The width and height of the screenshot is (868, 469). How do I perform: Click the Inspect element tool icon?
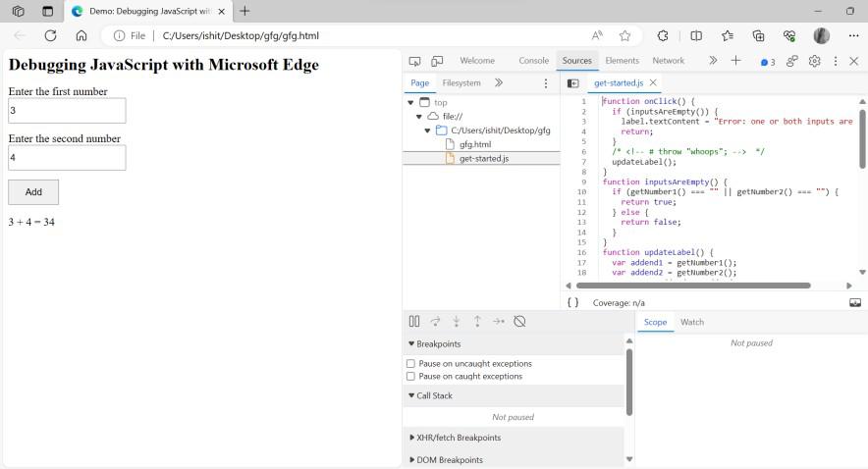tap(414, 61)
